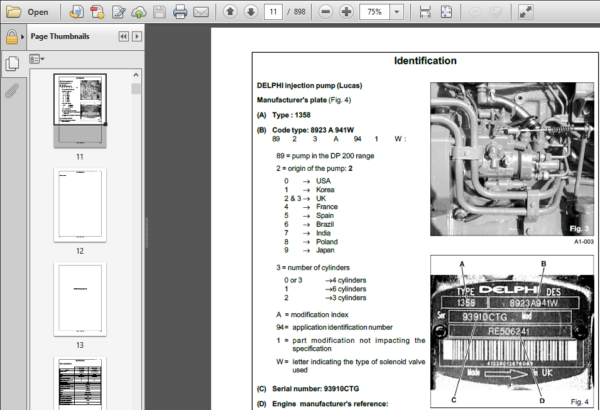
Task: Click the add sticky note comment icon
Action: coord(475,12)
